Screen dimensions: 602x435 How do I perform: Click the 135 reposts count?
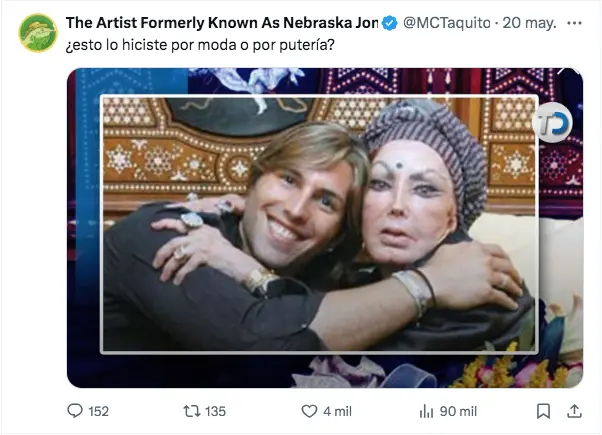click(x=214, y=411)
